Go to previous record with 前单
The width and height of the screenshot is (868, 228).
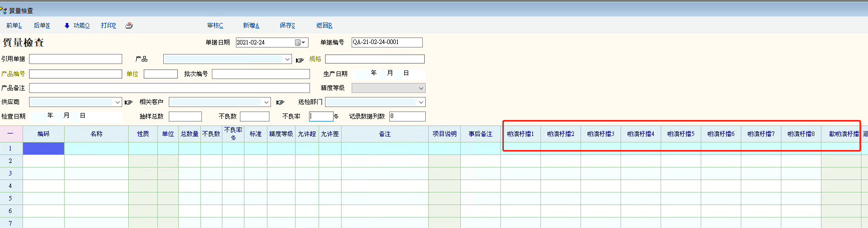(14, 25)
